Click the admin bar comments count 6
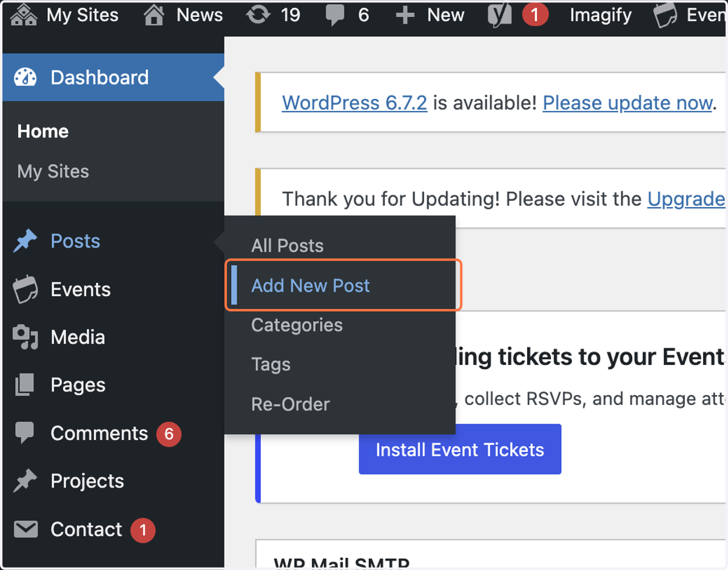728x570 pixels. 363,15
